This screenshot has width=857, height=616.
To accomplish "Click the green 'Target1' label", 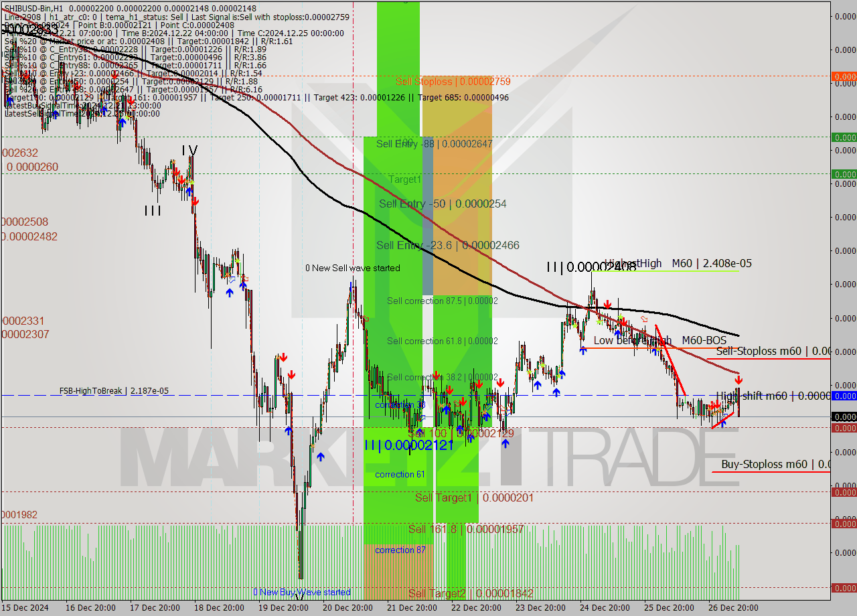I will pos(405,179).
